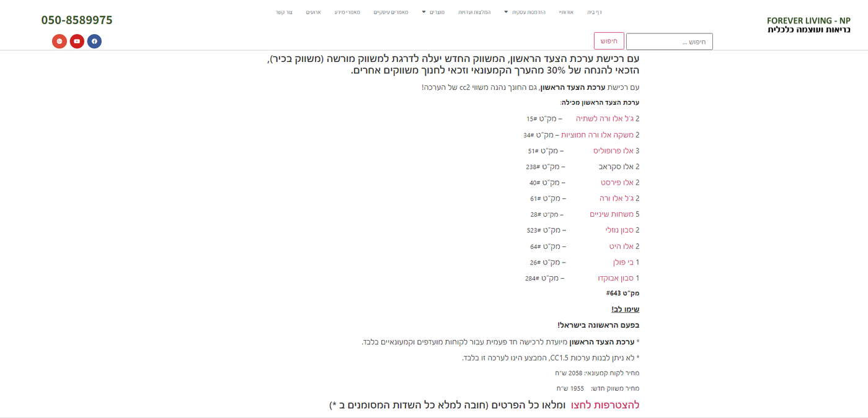Open the צור קשר menu item
The height and width of the screenshot is (418, 868).
[284, 12]
